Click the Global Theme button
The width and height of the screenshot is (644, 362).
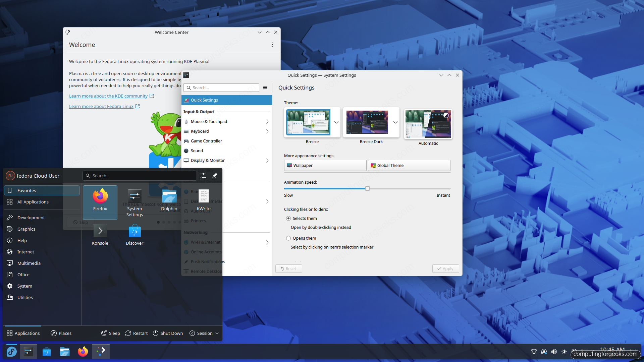point(409,166)
